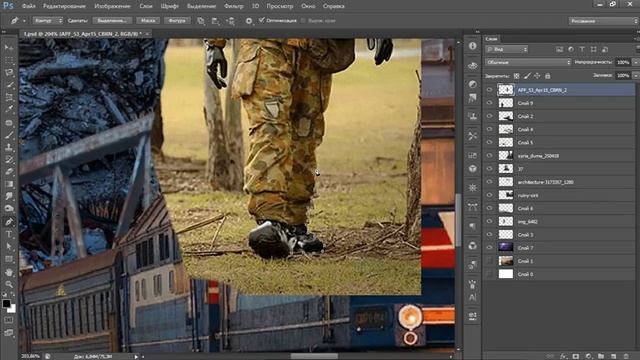Select the Clone Stamp tool
The width and height of the screenshot is (640, 360).
(x=9, y=147)
